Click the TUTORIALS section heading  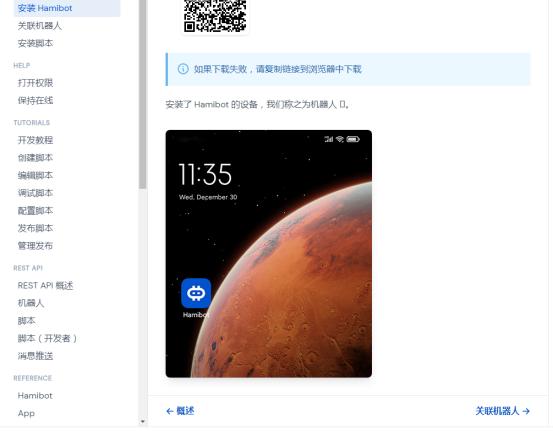(32, 123)
